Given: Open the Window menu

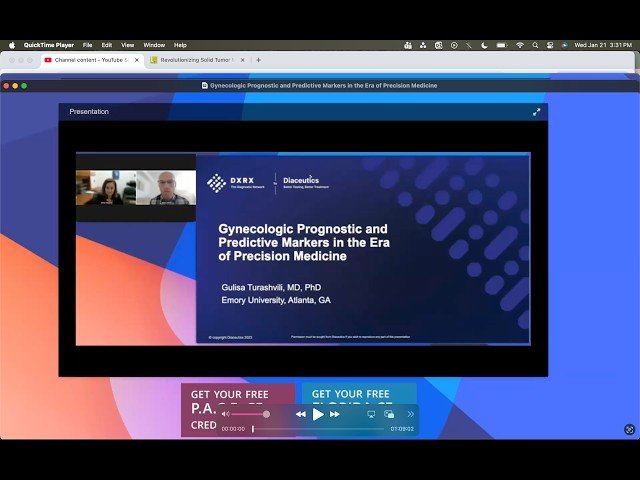Looking at the screenshot, I should click(154, 45).
